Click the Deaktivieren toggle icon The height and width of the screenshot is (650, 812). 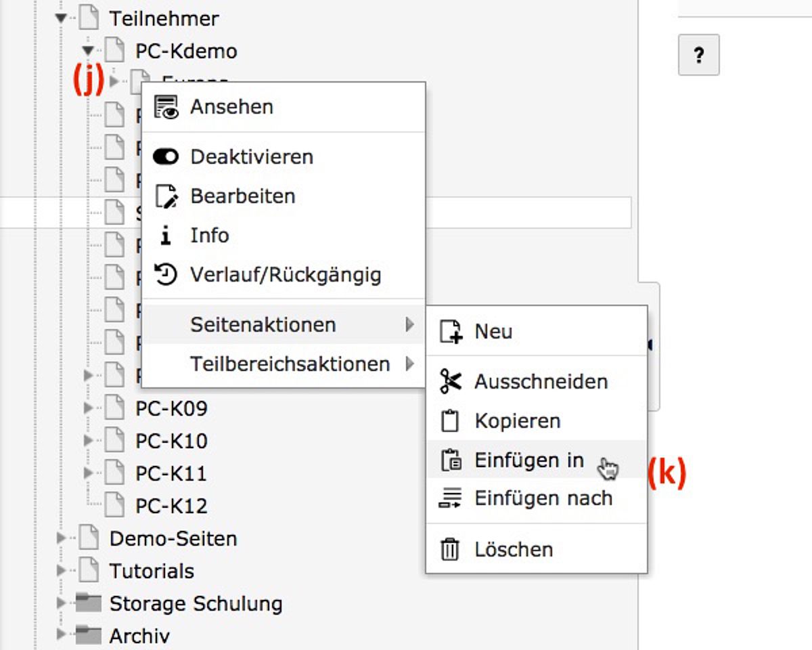[166, 157]
